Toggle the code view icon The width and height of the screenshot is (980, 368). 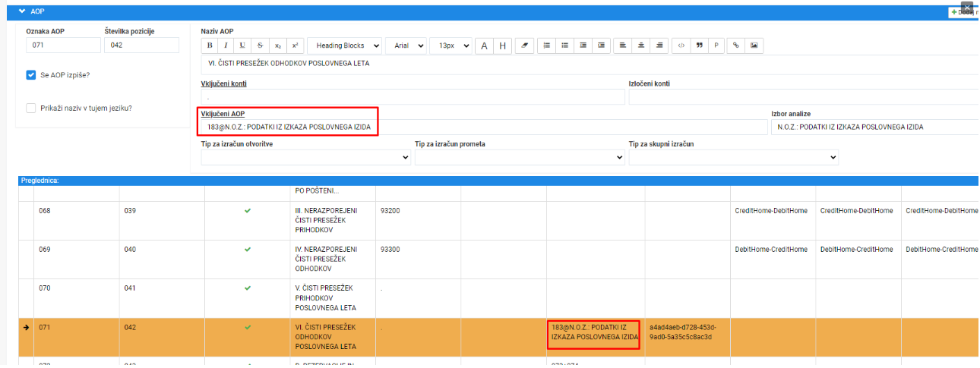coord(681,46)
